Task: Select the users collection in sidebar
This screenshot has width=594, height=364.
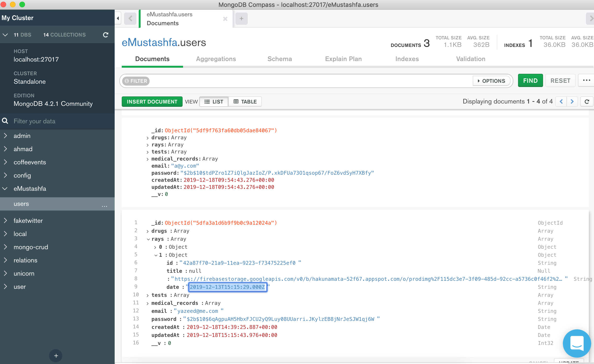Action: [57, 204]
